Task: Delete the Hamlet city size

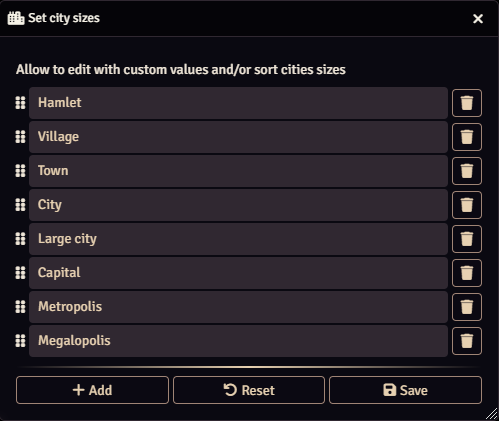Action: point(467,103)
